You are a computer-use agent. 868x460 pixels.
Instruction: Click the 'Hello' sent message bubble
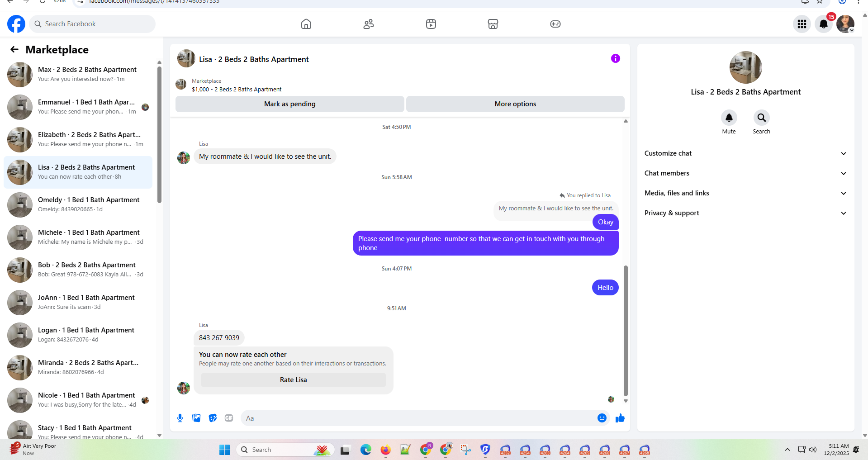605,288
